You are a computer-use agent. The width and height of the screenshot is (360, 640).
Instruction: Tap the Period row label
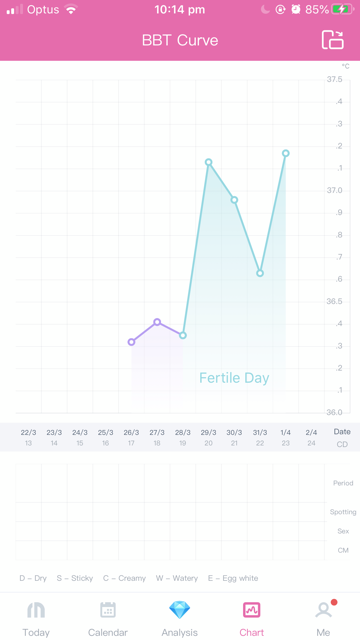click(343, 483)
